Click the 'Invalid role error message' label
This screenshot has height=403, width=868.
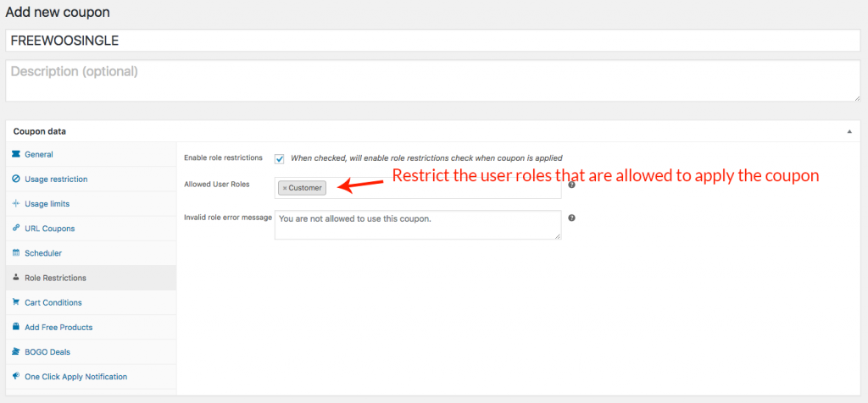point(228,218)
